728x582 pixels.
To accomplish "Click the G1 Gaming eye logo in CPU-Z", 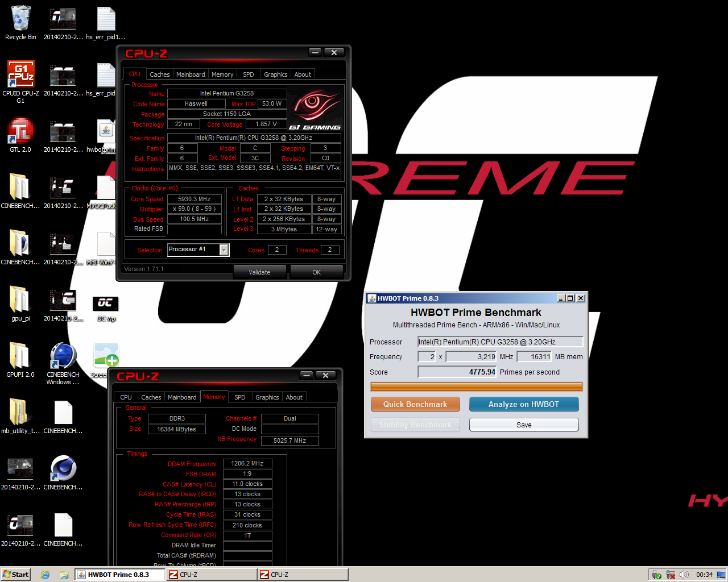I will tap(315, 109).
